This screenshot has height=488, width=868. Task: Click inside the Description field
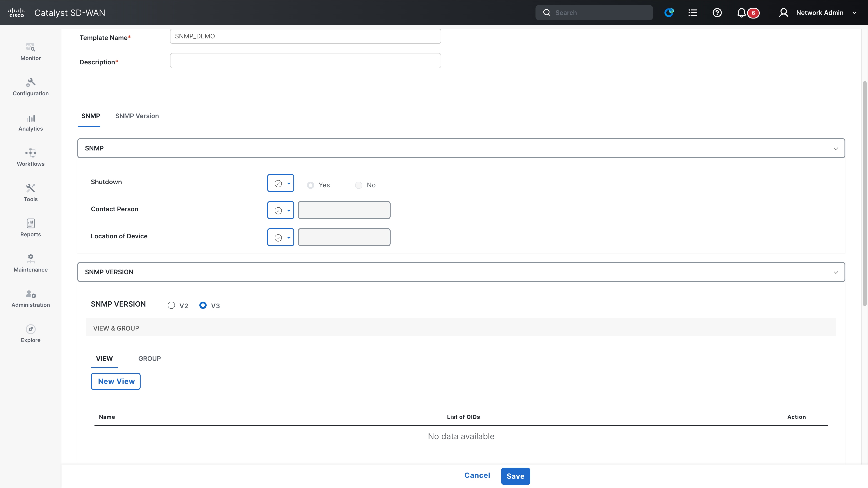tap(305, 61)
